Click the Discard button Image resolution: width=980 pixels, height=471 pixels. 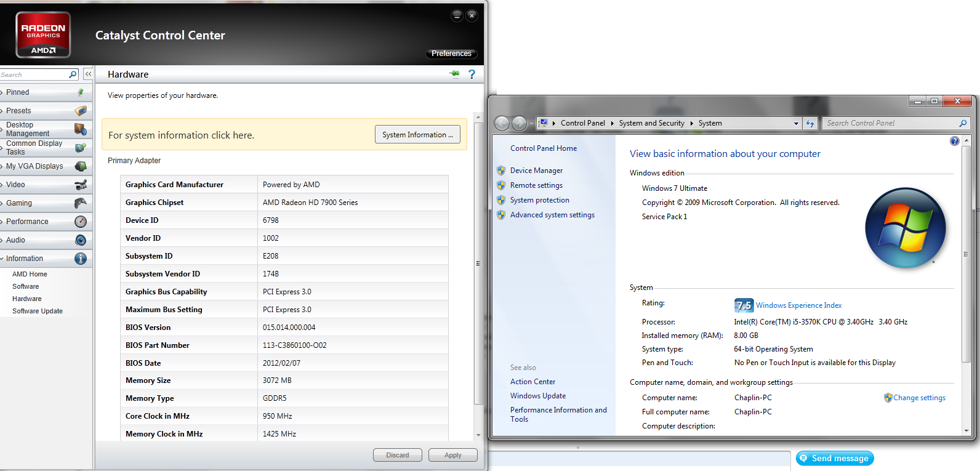(x=398, y=455)
